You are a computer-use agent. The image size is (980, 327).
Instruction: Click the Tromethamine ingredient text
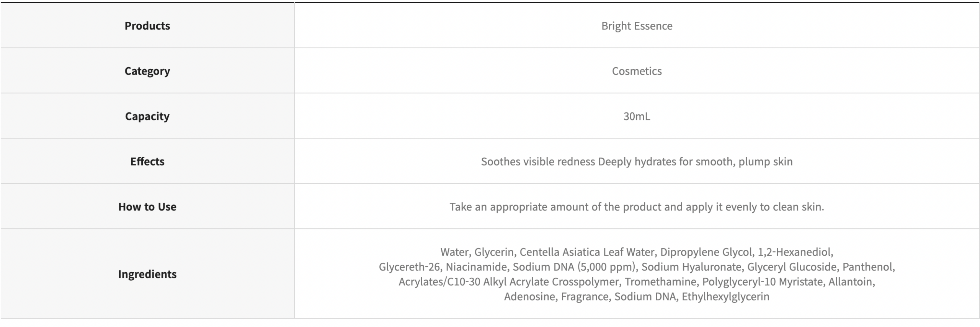[x=660, y=281]
